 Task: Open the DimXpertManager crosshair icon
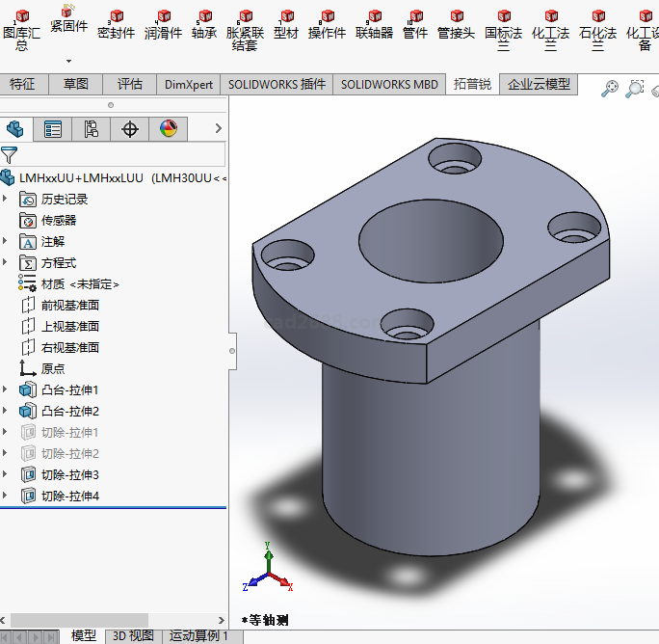[130, 129]
